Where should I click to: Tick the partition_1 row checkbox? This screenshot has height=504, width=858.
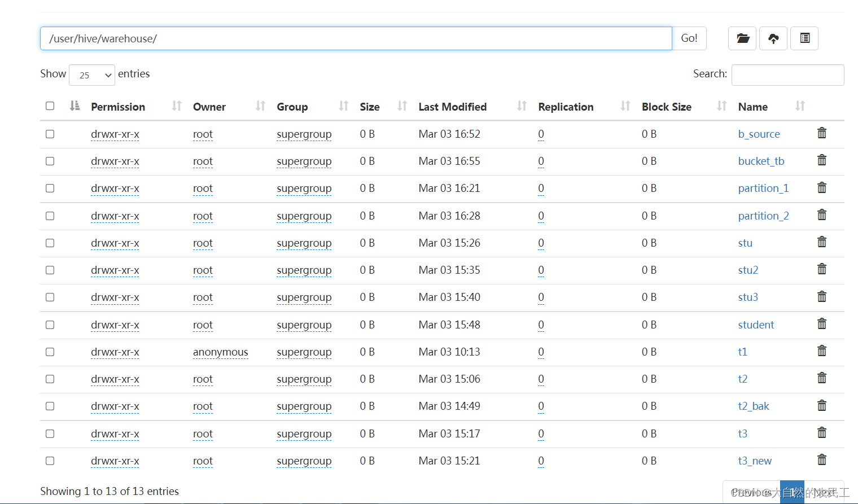point(50,189)
